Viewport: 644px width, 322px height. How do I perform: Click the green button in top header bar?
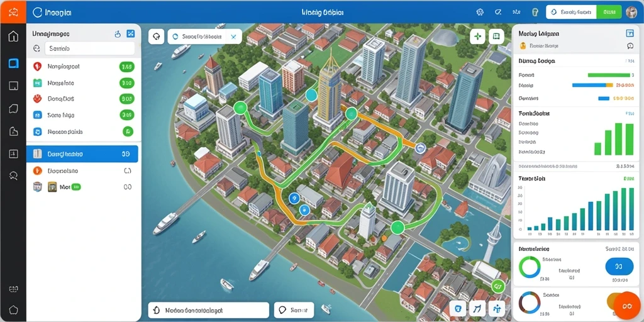point(609,13)
